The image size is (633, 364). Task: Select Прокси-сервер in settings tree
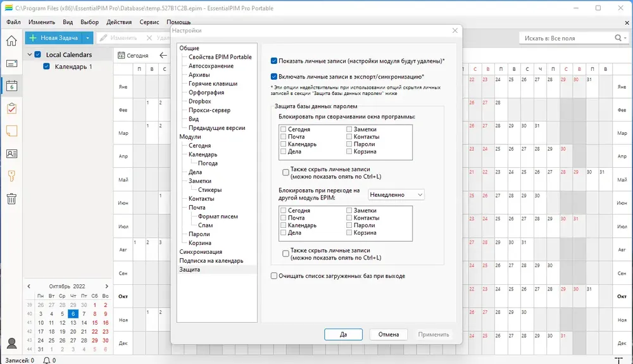point(209,110)
